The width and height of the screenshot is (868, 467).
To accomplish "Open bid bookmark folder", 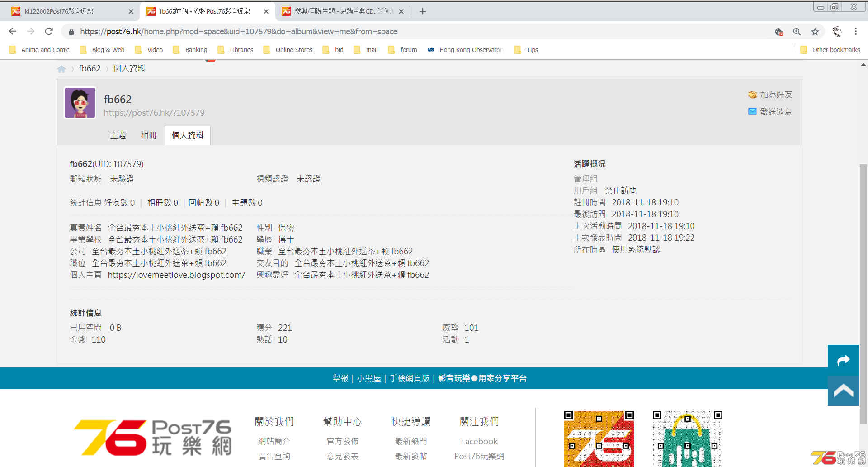I will pos(333,50).
